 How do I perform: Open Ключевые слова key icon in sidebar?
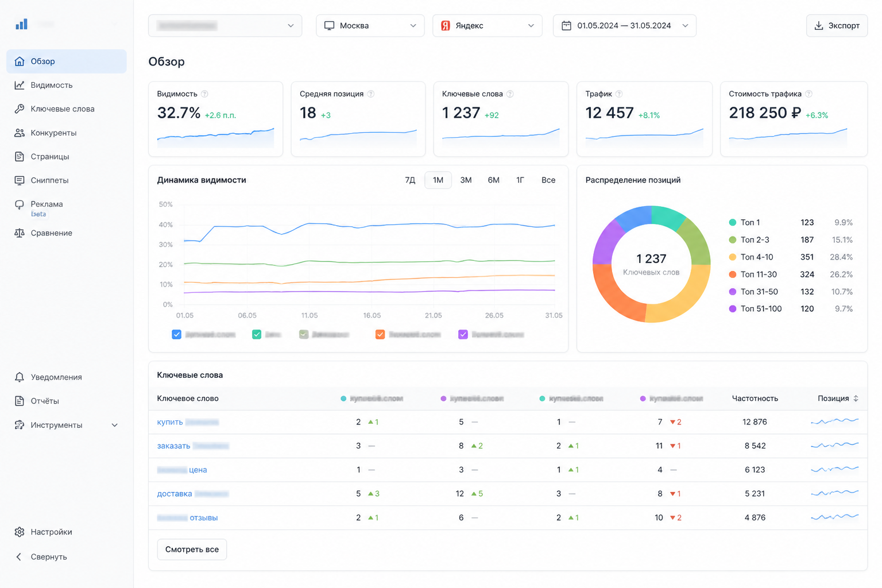(20, 109)
